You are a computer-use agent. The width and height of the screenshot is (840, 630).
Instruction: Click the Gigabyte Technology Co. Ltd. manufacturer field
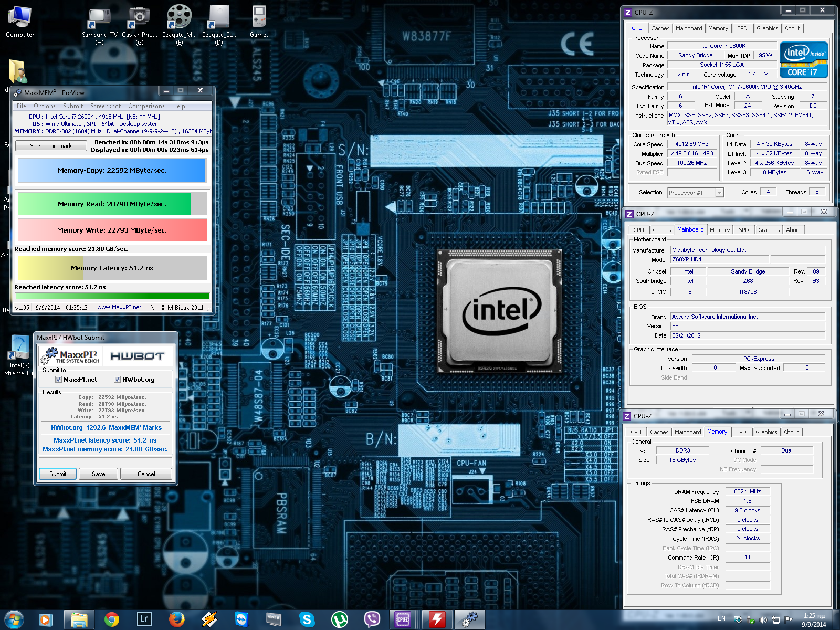tap(748, 250)
